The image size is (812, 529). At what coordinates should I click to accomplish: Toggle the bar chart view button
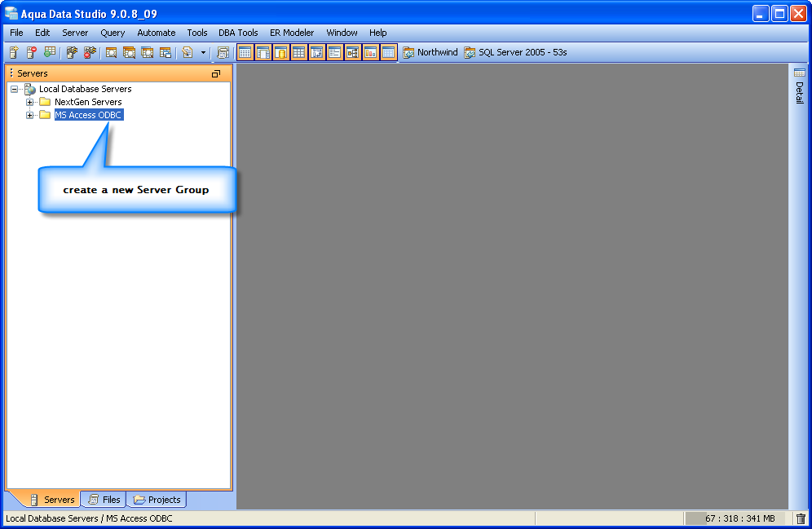pos(370,52)
